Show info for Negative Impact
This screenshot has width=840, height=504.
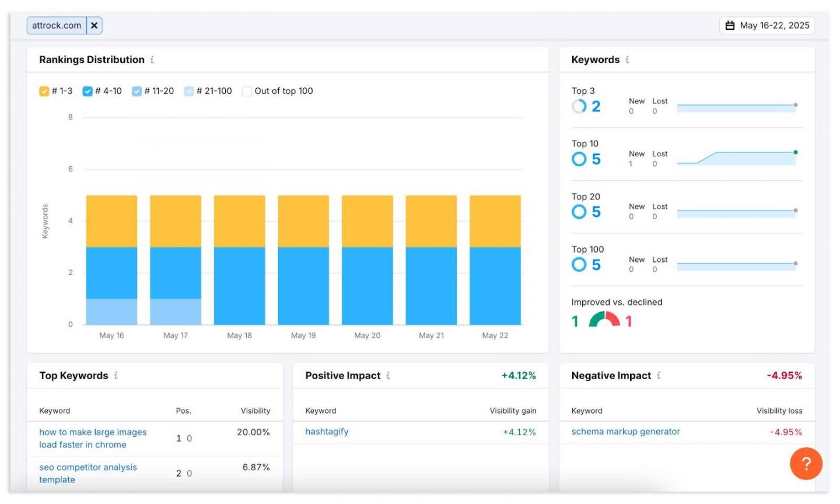coord(659,376)
